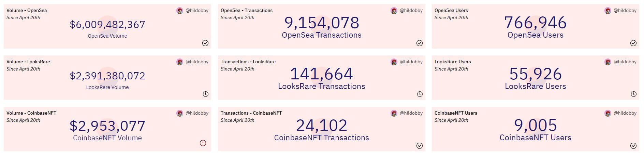Click the clock icon in Transactions - LooksRare card
This screenshot has height=155, width=644.
coord(420,94)
